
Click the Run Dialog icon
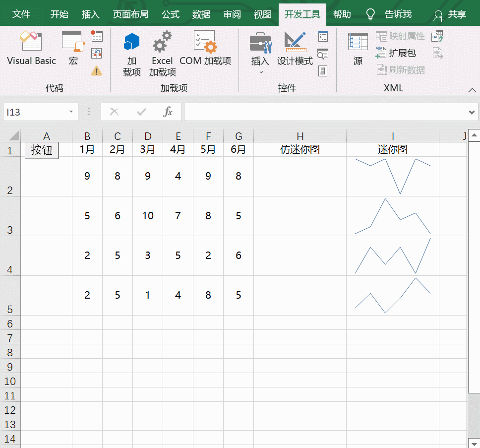coord(323,71)
